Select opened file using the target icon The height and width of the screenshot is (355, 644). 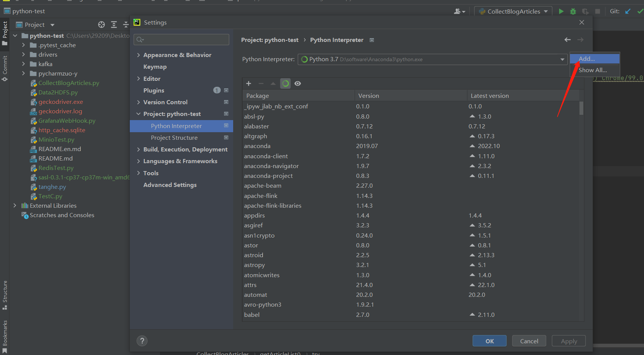coord(101,25)
